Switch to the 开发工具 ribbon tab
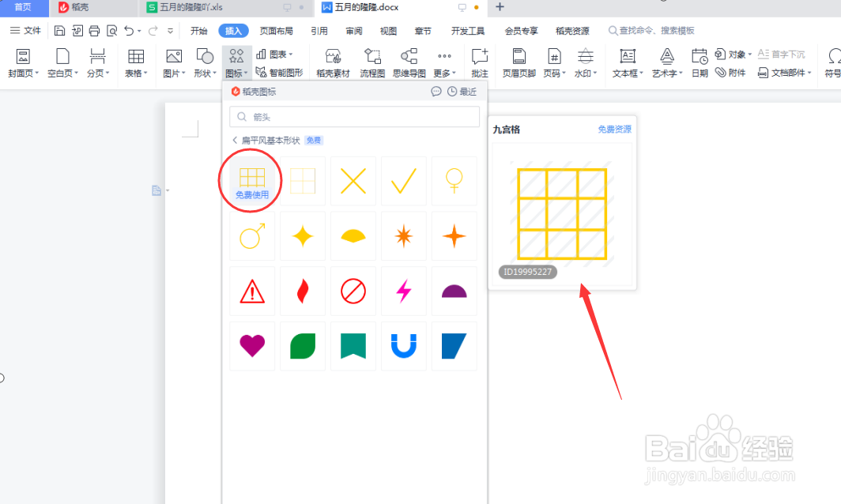 point(468,31)
